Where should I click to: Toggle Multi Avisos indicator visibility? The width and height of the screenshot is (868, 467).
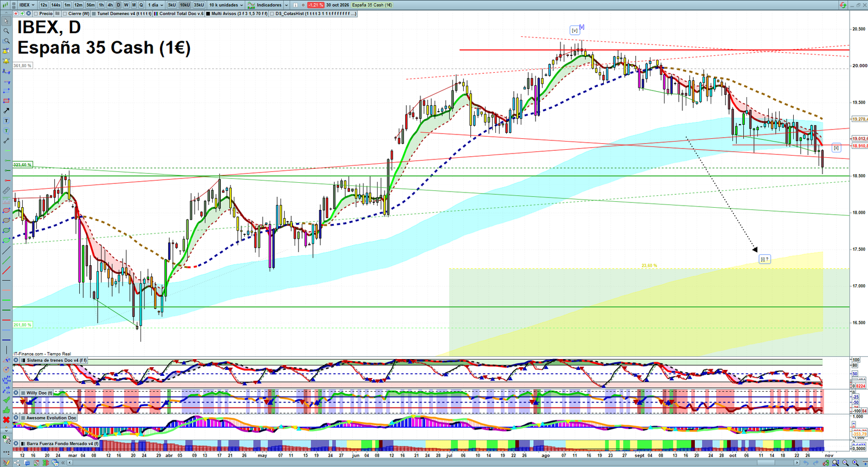pyautogui.click(x=208, y=14)
